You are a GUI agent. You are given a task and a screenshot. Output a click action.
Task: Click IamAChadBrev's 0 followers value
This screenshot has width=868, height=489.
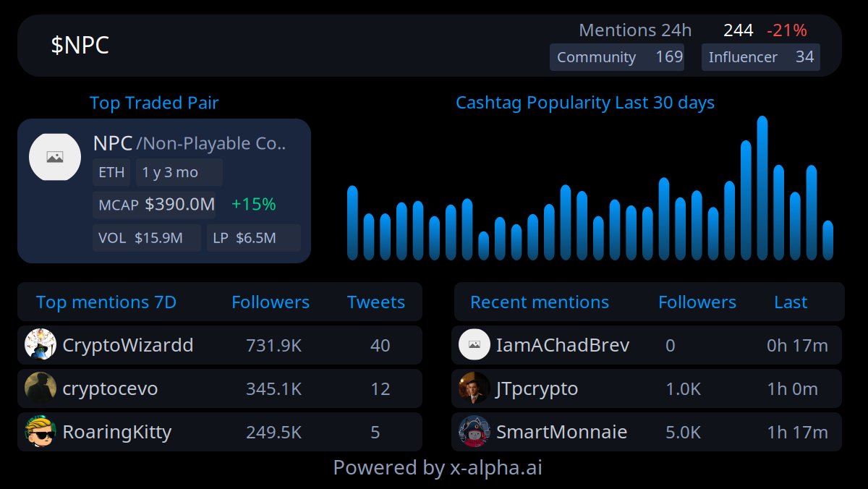(x=671, y=346)
